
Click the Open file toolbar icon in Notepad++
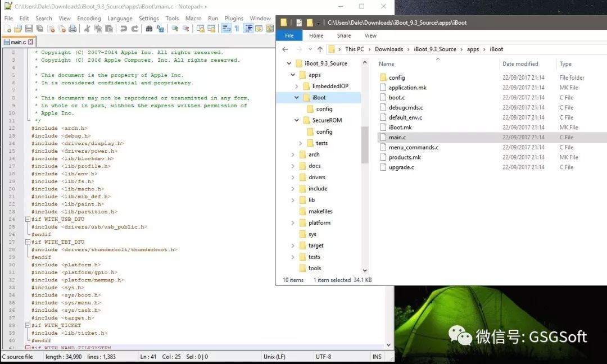point(18,29)
